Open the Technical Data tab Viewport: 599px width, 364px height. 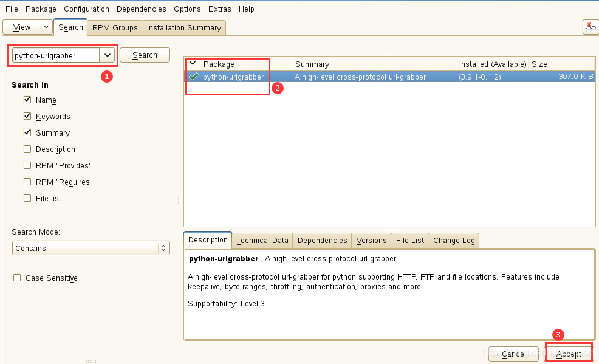click(262, 240)
